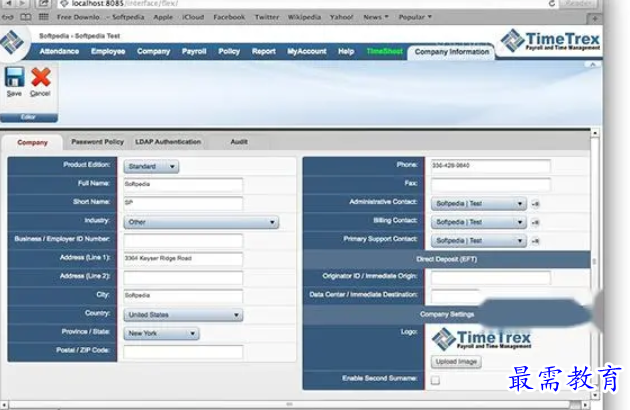
Task: Open the Employee menu
Action: pyautogui.click(x=108, y=51)
